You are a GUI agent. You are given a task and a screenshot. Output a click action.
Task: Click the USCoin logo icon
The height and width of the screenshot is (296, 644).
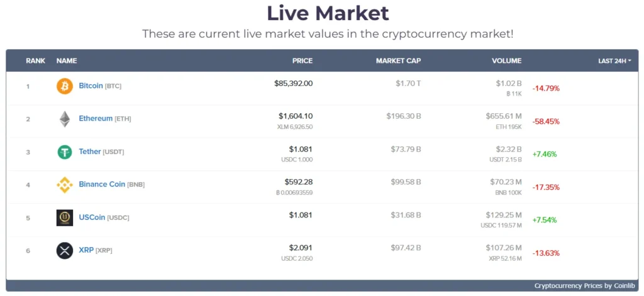click(65, 217)
